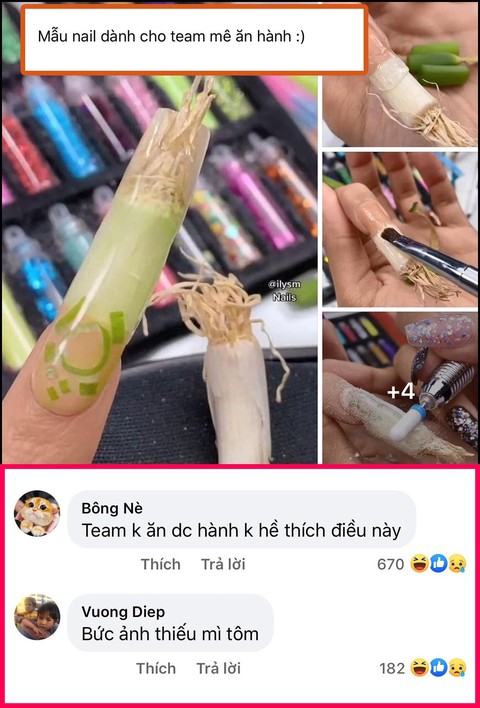
Task: Like Vuong Diep's comment with Thích
Action: [x=156, y=668]
